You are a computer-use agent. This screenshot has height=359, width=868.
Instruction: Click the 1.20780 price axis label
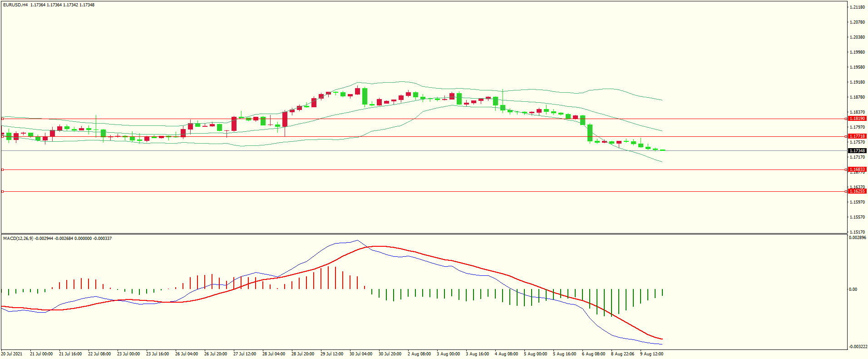(857, 22)
